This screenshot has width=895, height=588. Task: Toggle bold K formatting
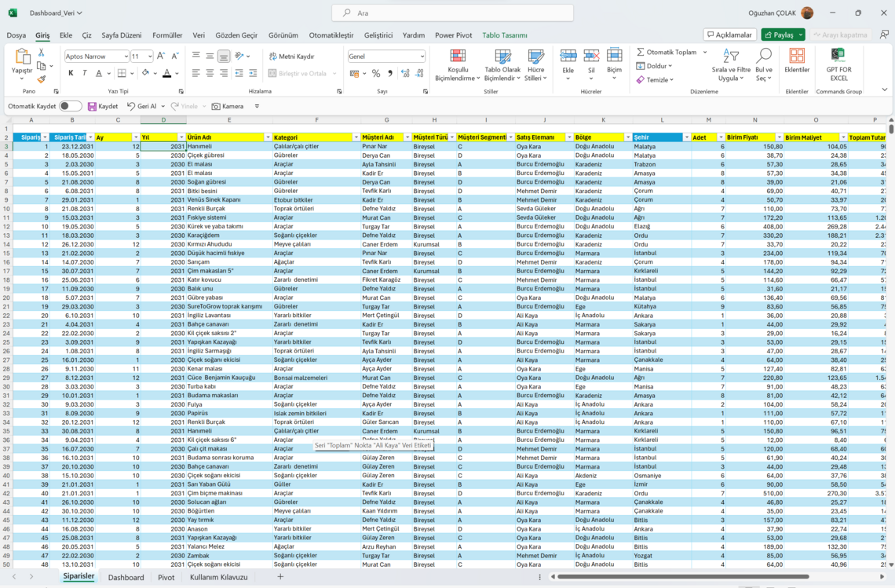click(x=71, y=73)
